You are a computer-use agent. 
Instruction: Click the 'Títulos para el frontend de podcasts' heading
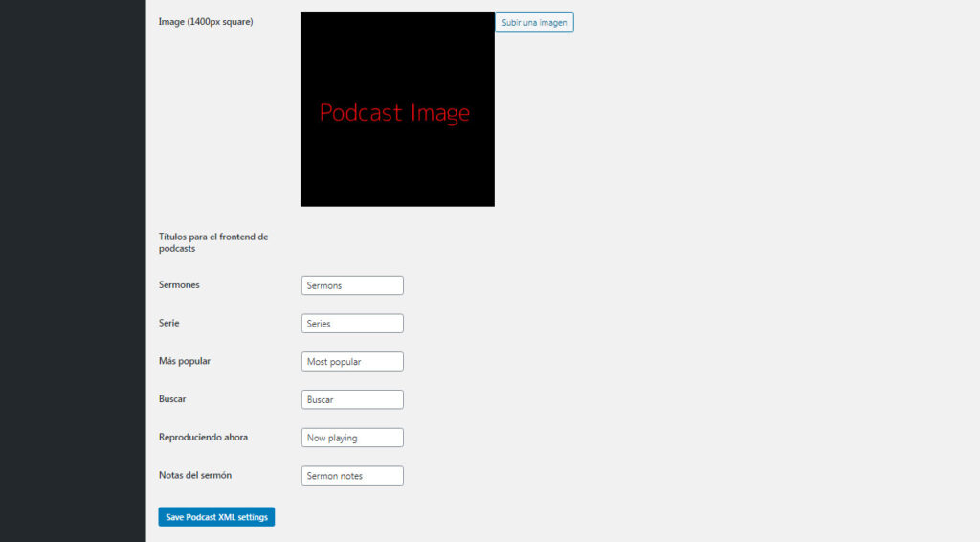click(x=213, y=242)
